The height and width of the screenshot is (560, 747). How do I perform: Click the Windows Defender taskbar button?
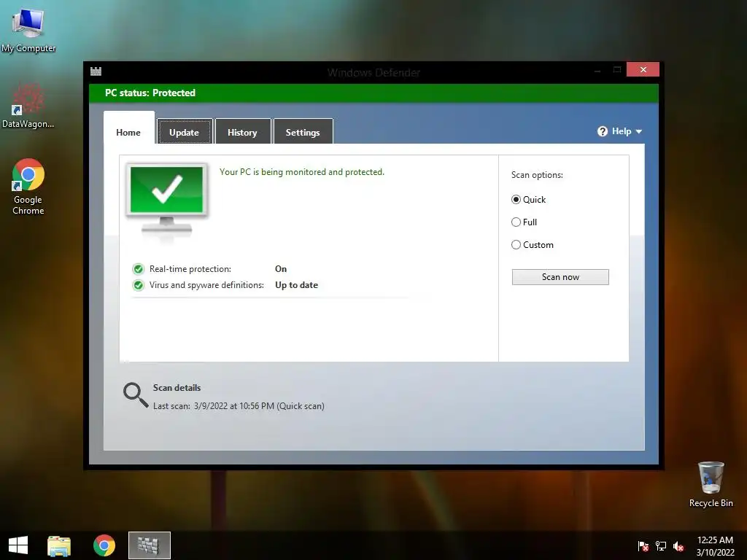[149, 545]
